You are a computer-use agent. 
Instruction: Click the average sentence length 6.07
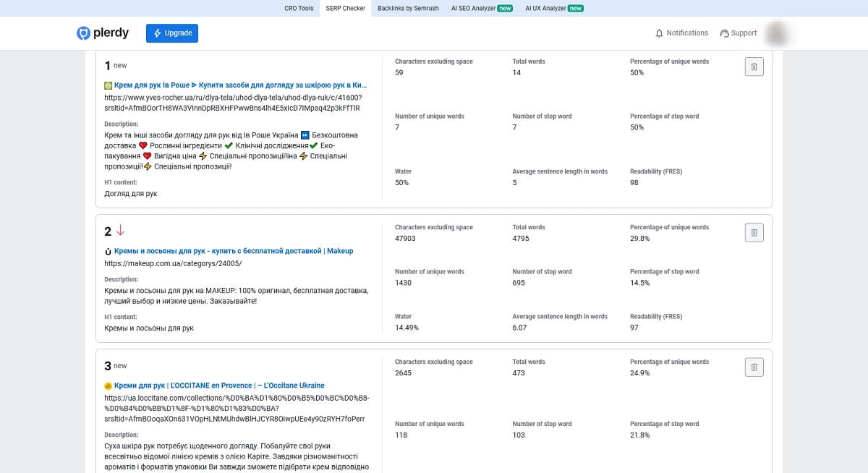(x=519, y=328)
